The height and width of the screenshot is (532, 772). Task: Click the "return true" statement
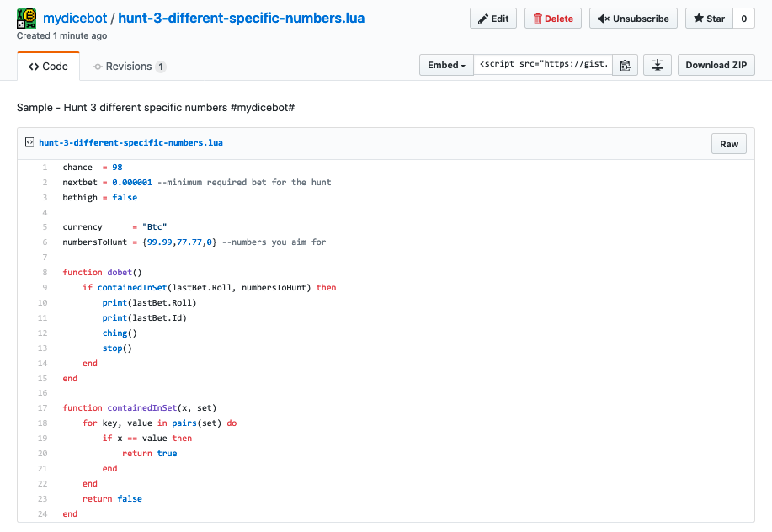coord(150,453)
